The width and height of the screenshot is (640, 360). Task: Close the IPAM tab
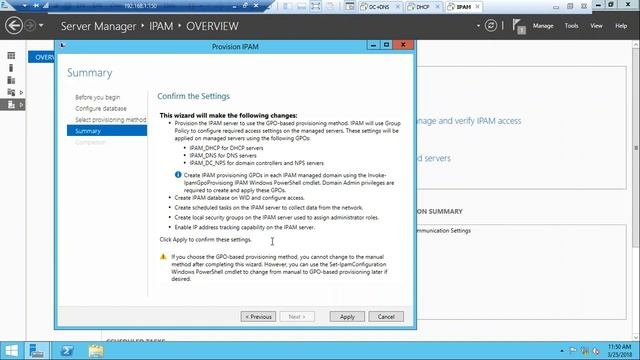pyautogui.click(x=478, y=7)
